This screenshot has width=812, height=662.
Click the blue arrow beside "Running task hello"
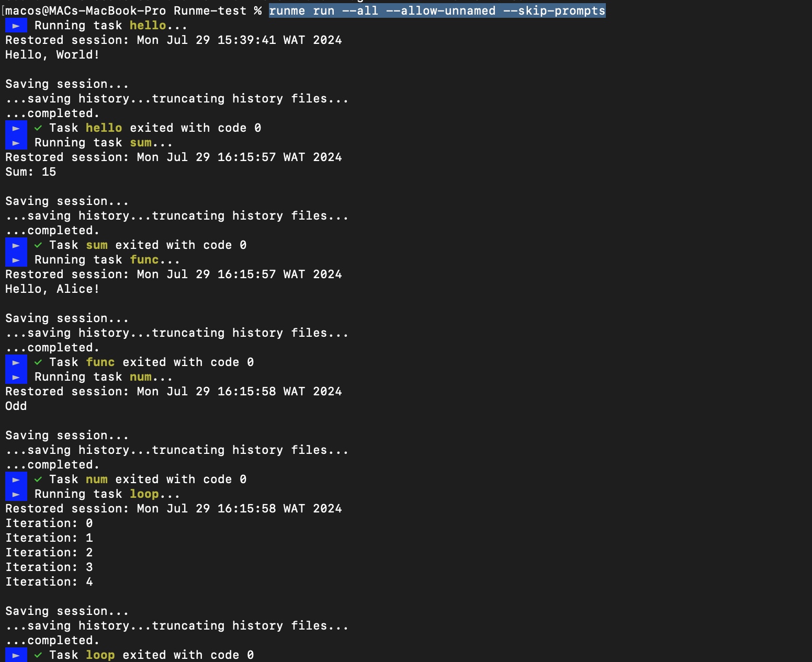click(x=16, y=26)
